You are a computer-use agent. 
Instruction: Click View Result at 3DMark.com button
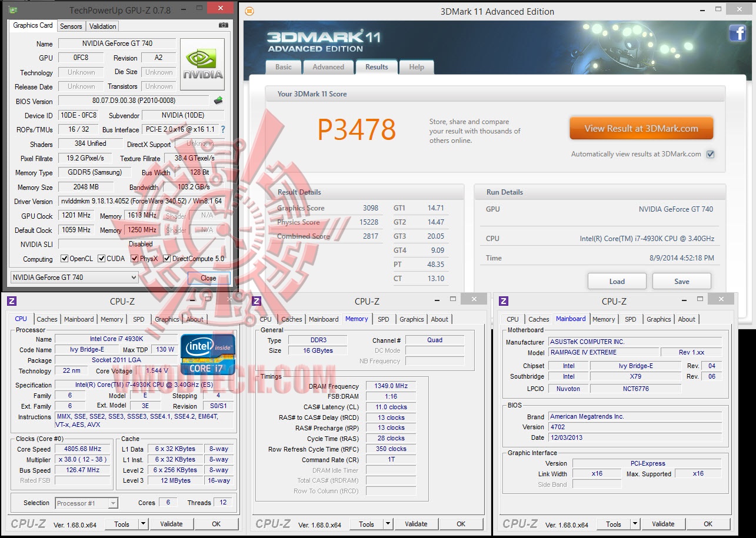tap(641, 129)
